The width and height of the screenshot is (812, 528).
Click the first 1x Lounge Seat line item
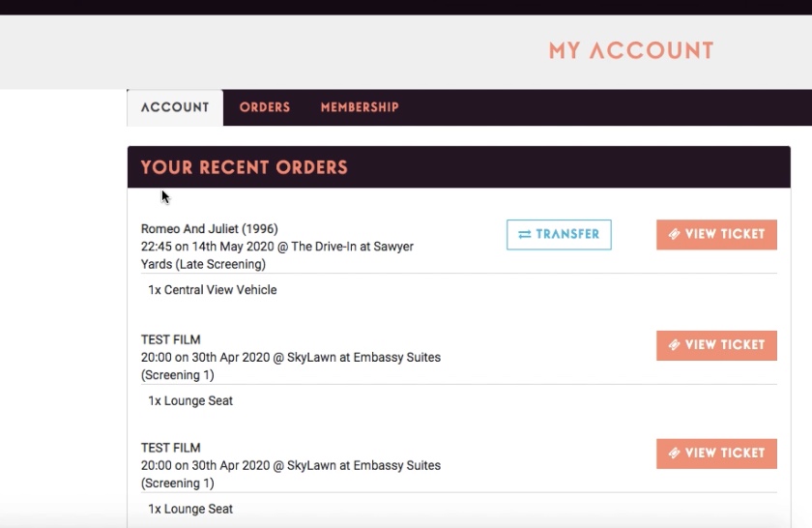tap(190, 401)
